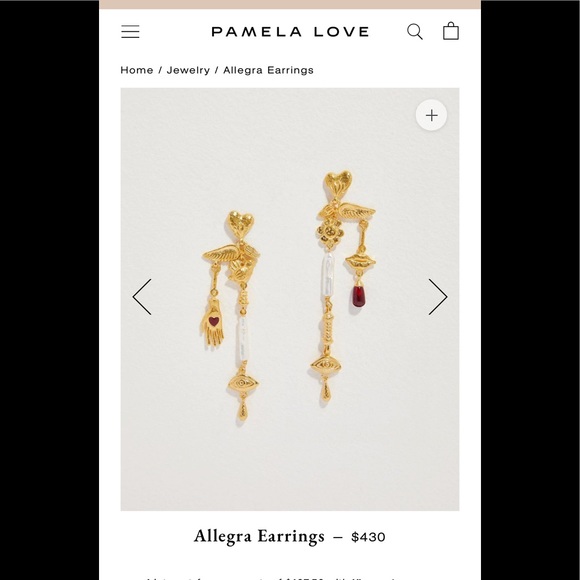
Task: Click the $430 price label
Action: pos(368,537)
